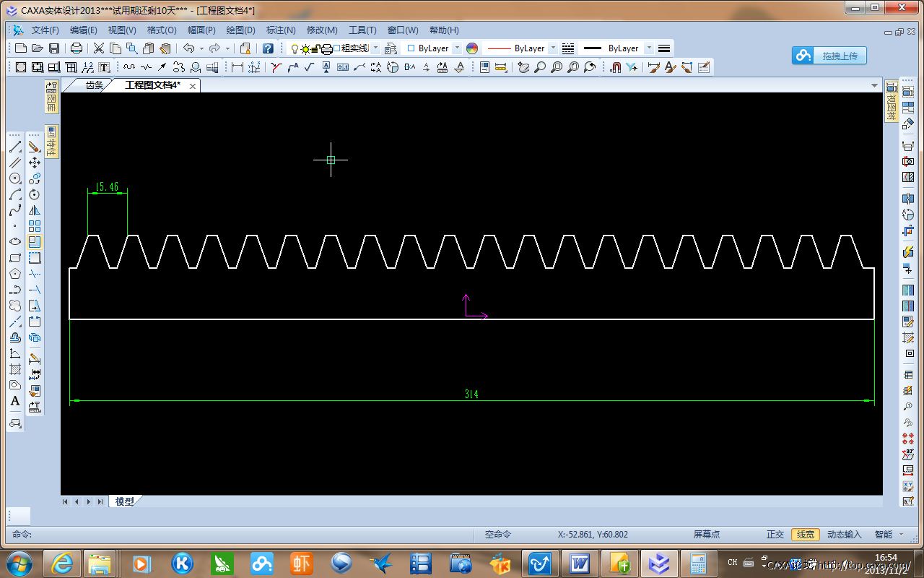Image resolution: width=924 pixels, height=578 pixels.
Task: Click the color wheel swatch icon
Action: click(472, 48)
